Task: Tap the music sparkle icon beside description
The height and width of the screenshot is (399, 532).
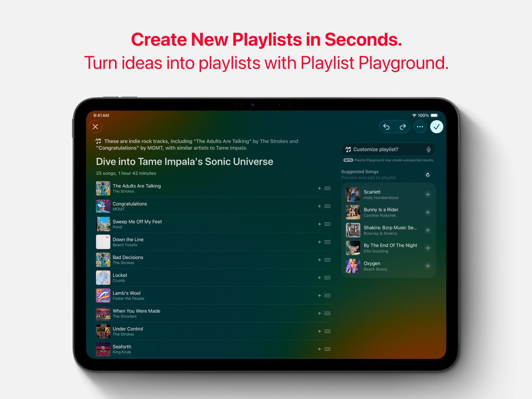Action: [x=98, y=141]
